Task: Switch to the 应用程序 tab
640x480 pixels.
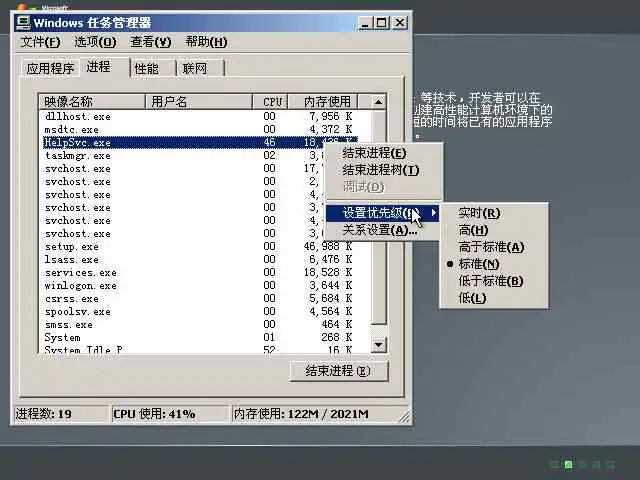Action: pyautogui.click(x=50, y=68)
